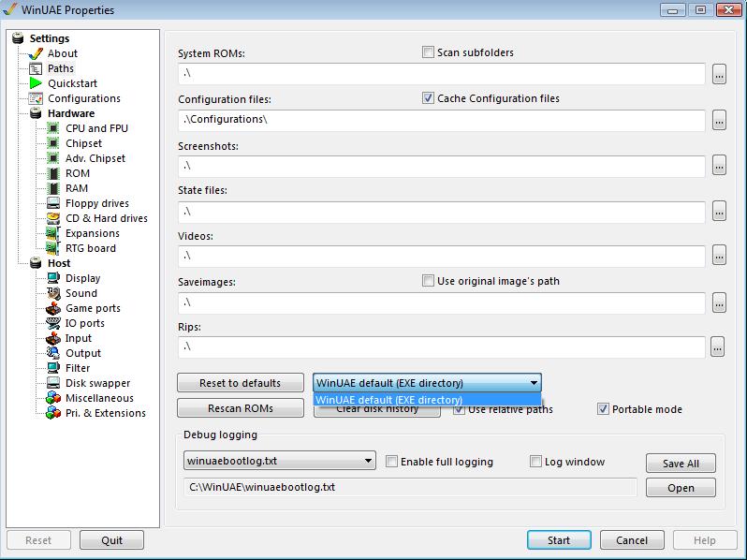Go to Quickstart settings page label
Viewport: 747px width, 560px height.
(72, 83)
